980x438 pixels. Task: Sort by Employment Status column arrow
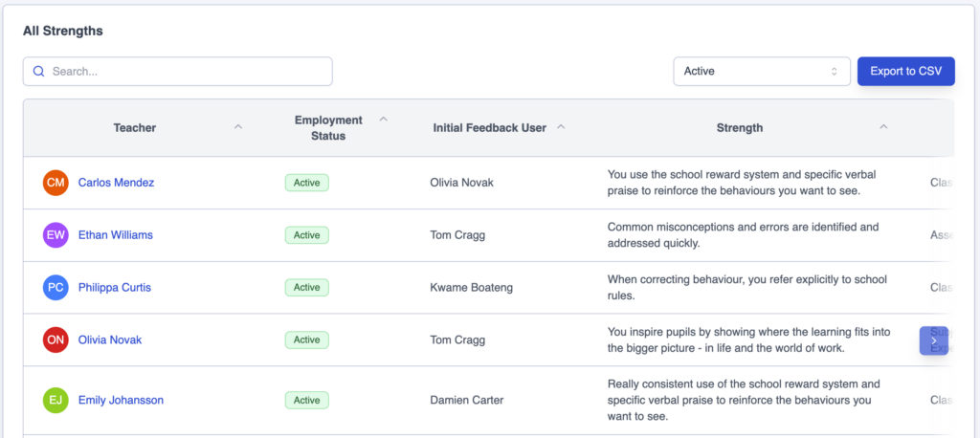coord(384,120)
